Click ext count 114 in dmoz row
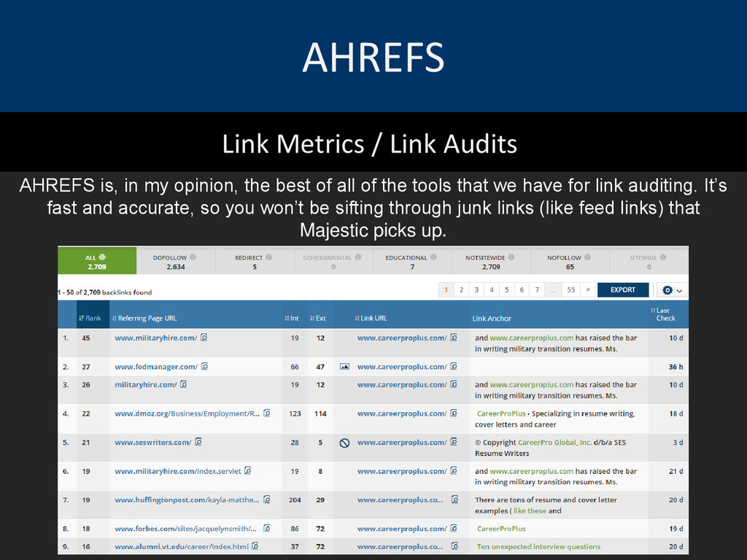 pyautogui.click(x=320, y=414)
